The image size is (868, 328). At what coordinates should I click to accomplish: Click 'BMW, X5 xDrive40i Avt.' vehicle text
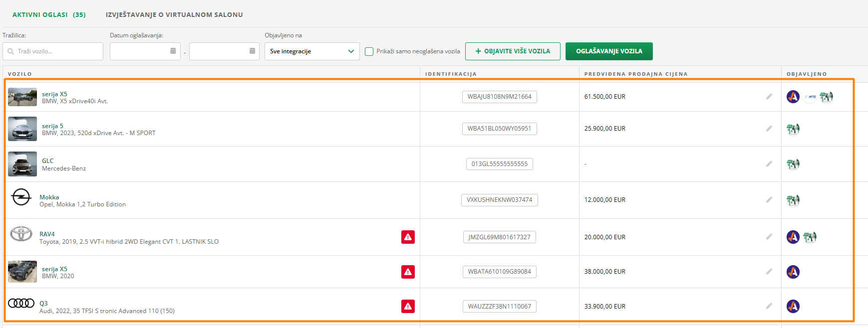[75, 101]
